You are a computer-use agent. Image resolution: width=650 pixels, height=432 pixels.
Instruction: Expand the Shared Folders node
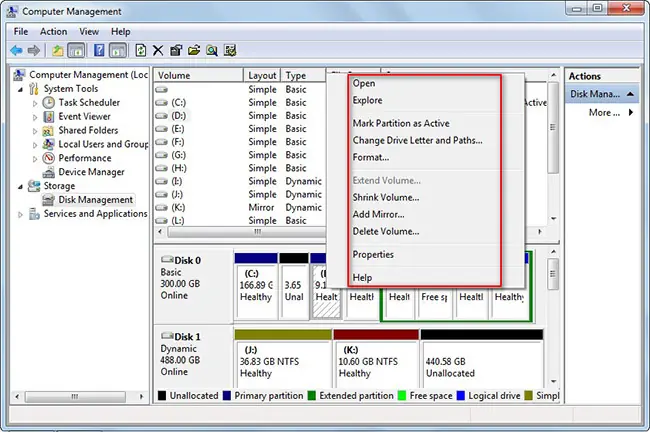tap(35, 131)
